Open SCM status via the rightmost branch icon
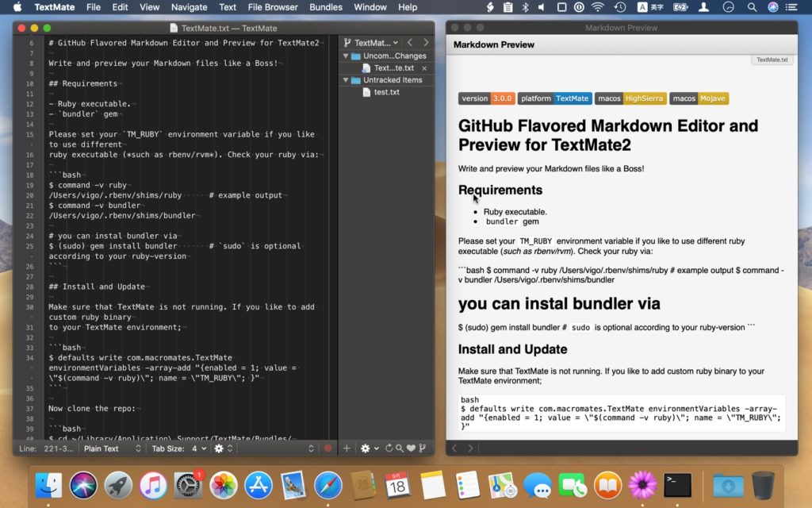The width and height of the screenshot is (812, 508). (x=422, y=448)
